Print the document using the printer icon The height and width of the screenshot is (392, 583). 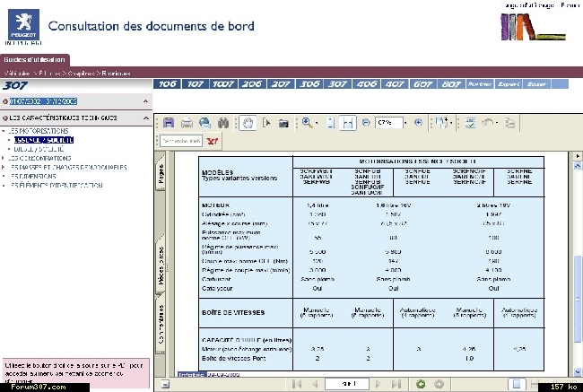[x=187, y=123]
